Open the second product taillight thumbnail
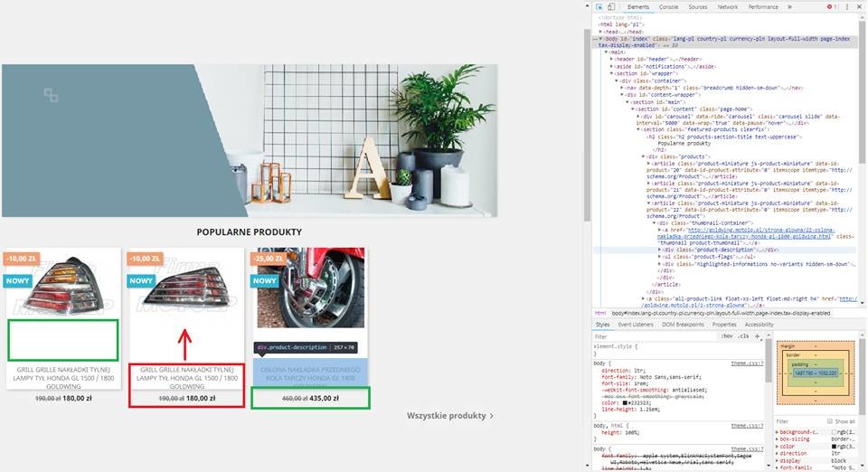Screen dimensions: 868x472 pyautogui.click(x=187, y=286)
